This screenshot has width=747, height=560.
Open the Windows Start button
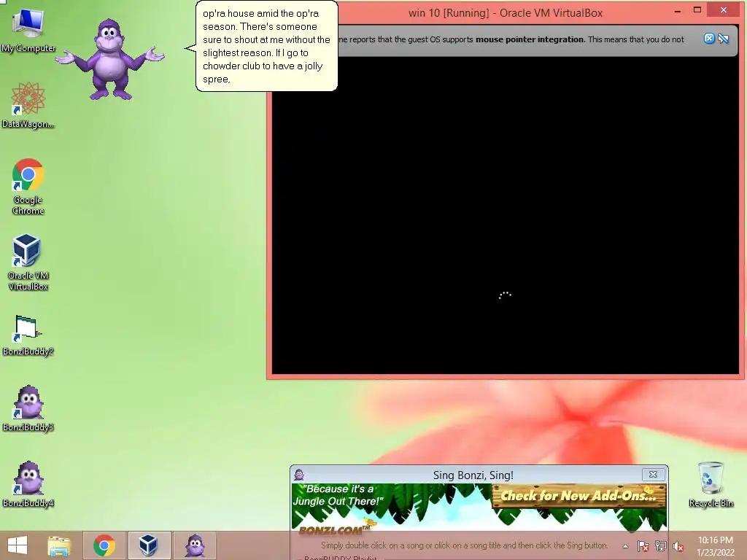(x=18, y=545)
